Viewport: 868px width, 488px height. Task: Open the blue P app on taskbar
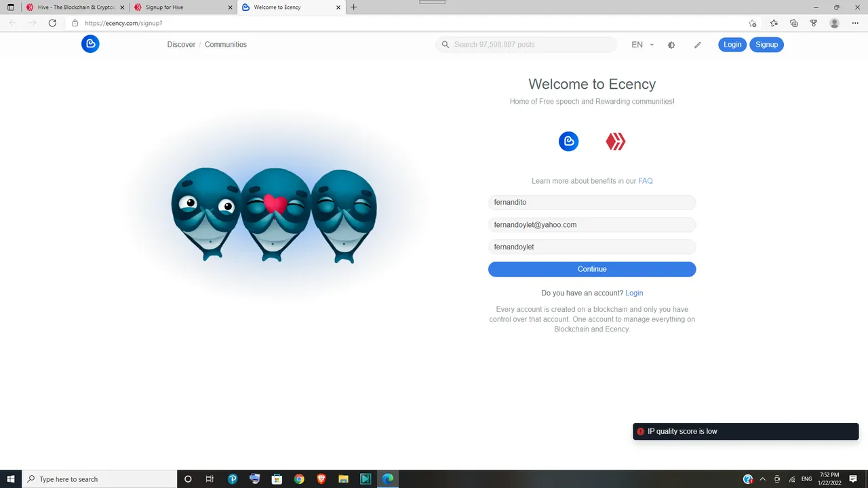[x=233, y=479]
